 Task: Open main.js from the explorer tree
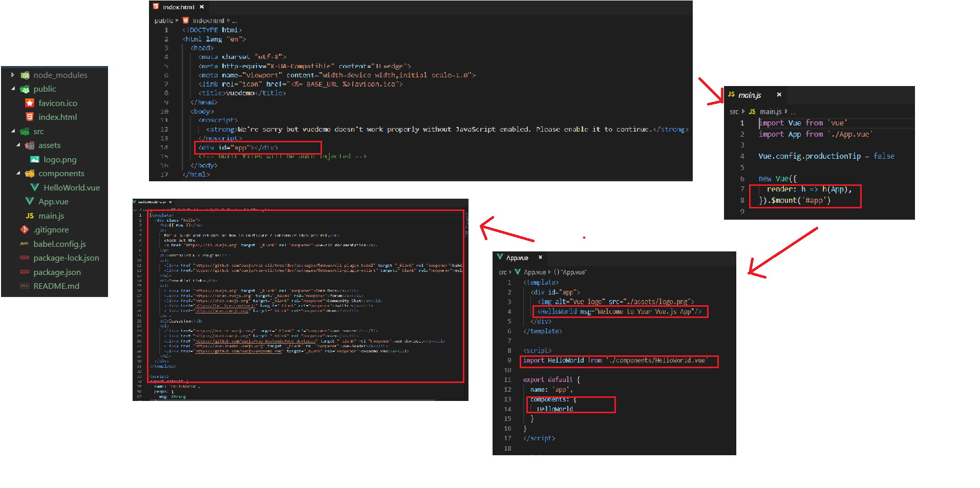[x=51, y=216]
